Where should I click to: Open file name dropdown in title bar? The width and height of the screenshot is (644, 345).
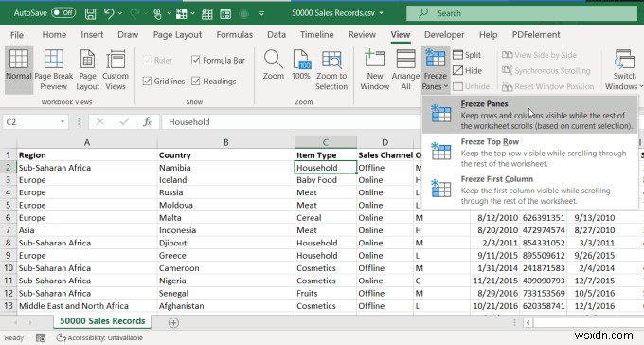pos(381,13)
